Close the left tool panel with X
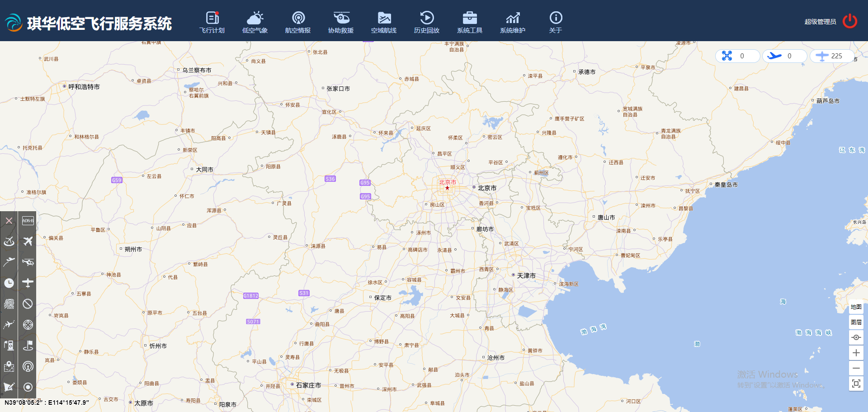The height and width of the screenshot is (412, 868). point(9,221)
